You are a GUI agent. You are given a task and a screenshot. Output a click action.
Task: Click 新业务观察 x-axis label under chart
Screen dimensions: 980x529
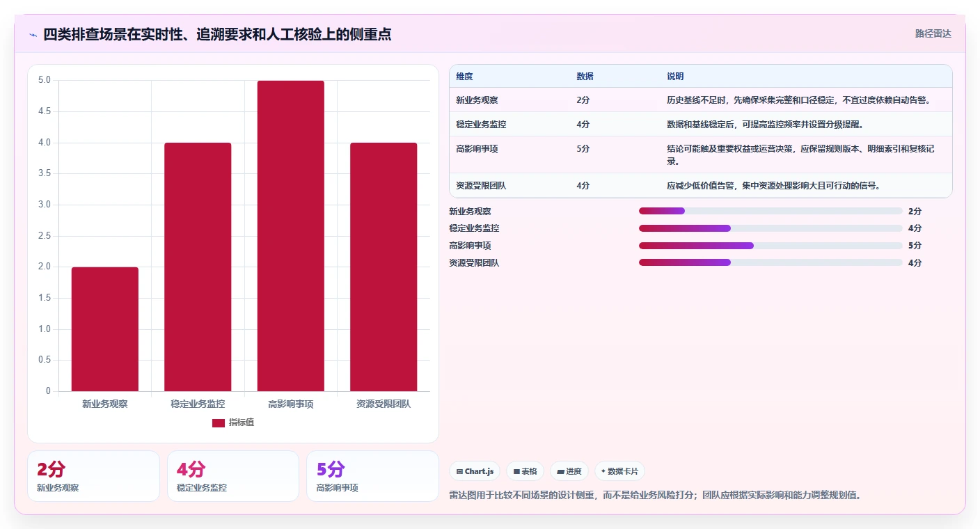tap(105, 404)
